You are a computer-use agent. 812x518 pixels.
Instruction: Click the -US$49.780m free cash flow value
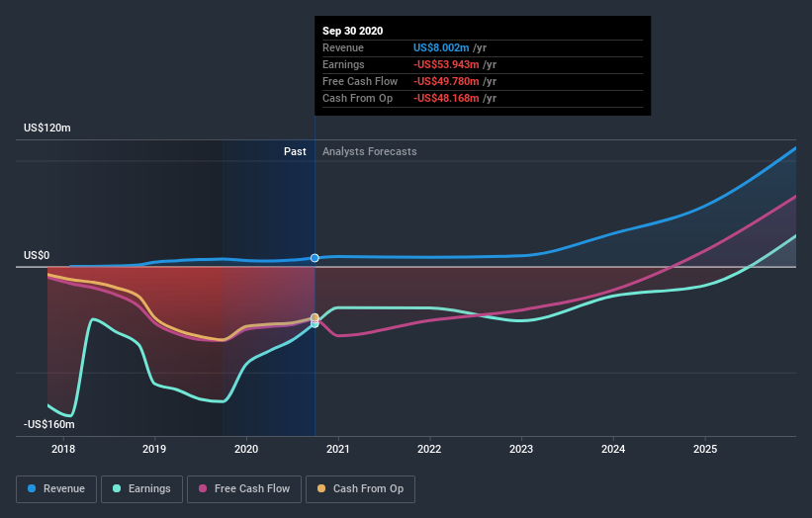pos(446,82)
